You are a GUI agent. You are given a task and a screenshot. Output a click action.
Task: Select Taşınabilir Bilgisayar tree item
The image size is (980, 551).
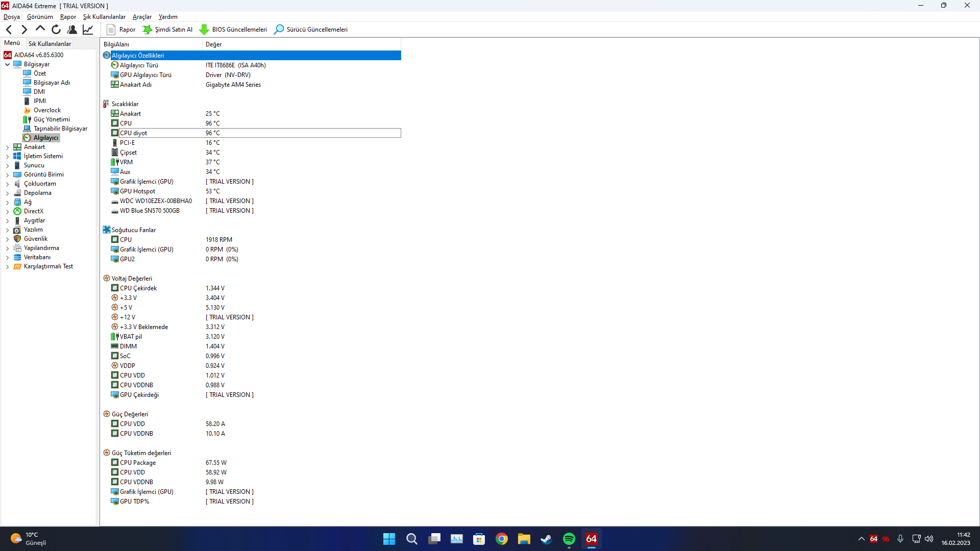pyautogui.click(x=60, y=129)
